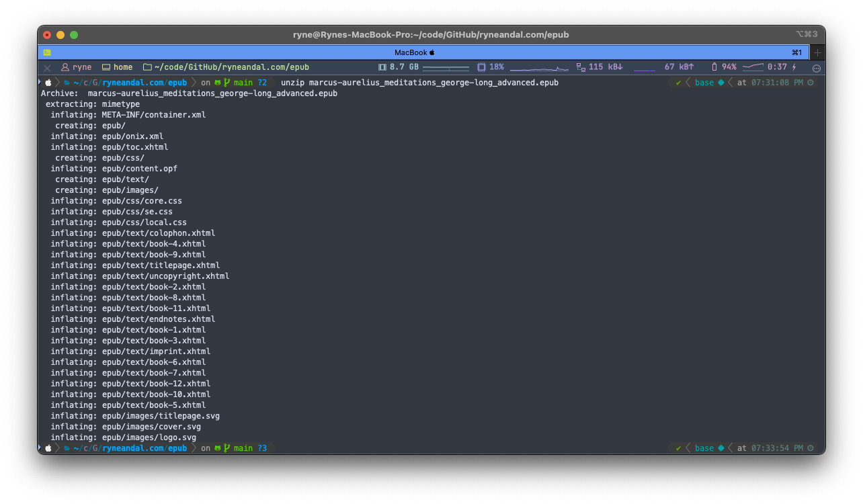Click the yellow minimize window button

click(60, 35)
